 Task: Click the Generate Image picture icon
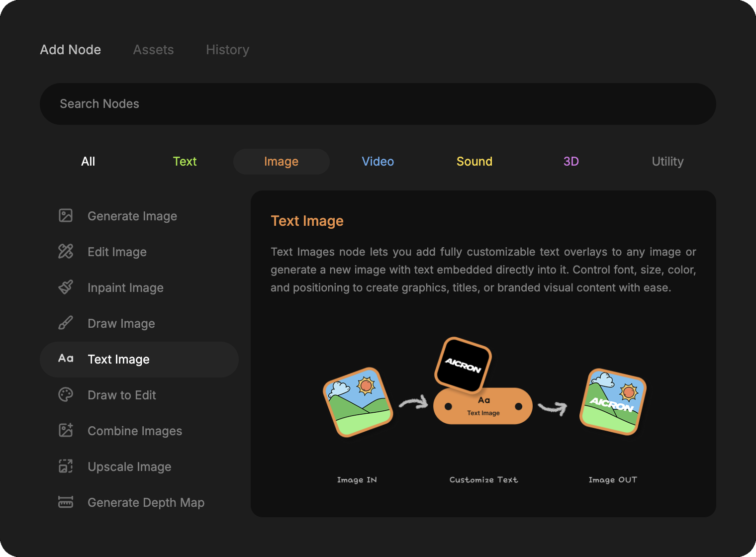[66, 215]
